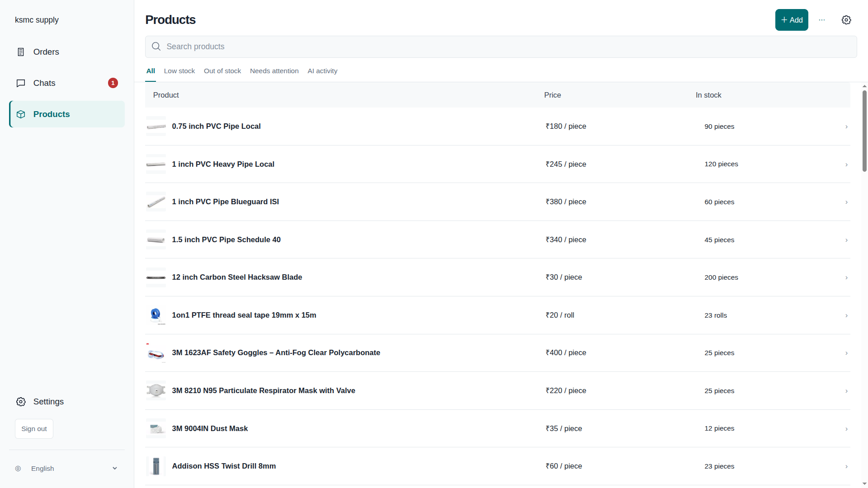Open the more options ellipsis menu

(822, 20)
